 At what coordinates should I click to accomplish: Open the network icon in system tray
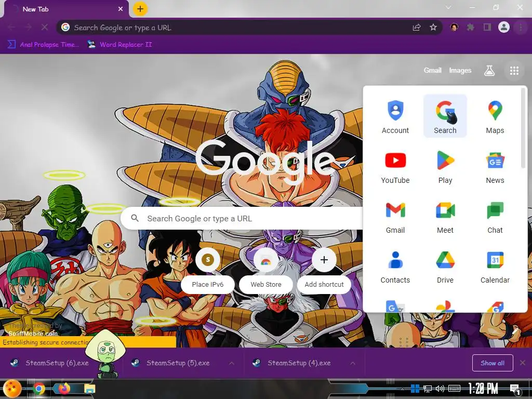[427, 389]
